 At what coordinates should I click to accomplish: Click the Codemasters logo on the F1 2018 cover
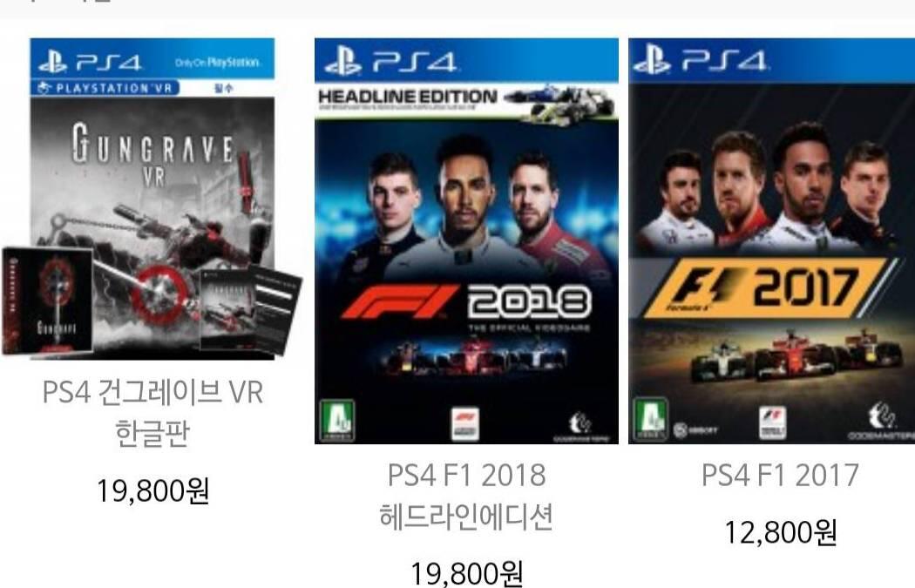tap(581, 427)
